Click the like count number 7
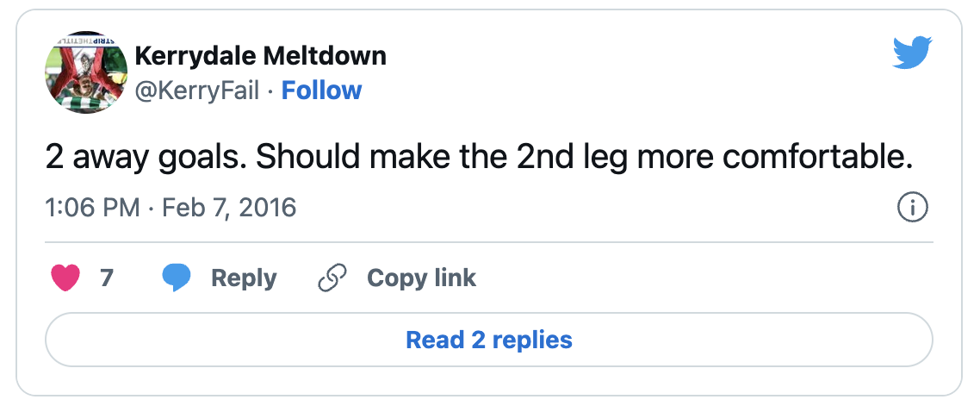 point(107,278)
